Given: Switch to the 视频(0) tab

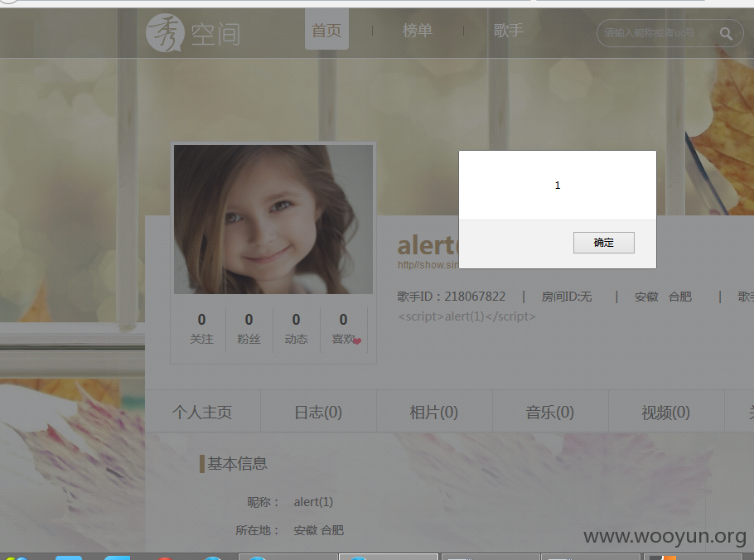Looking at the screenshot, I should (666, 412).
